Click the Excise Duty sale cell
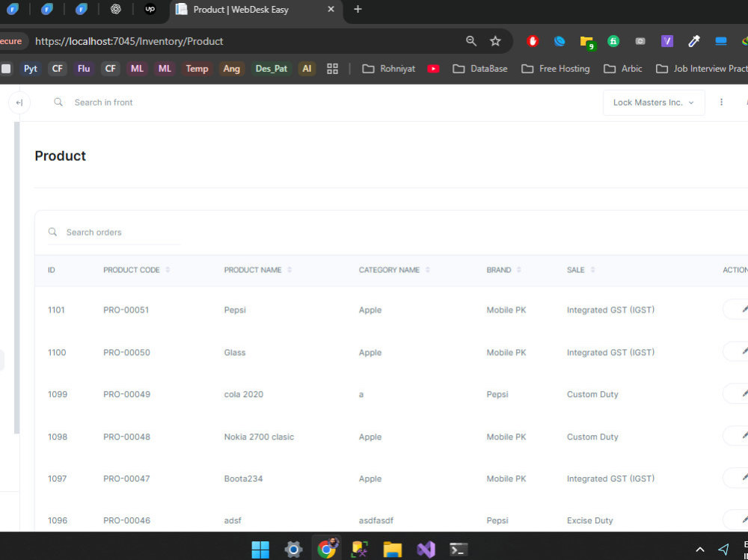This screenshot has height=560, width=748. tap(589, 520)
